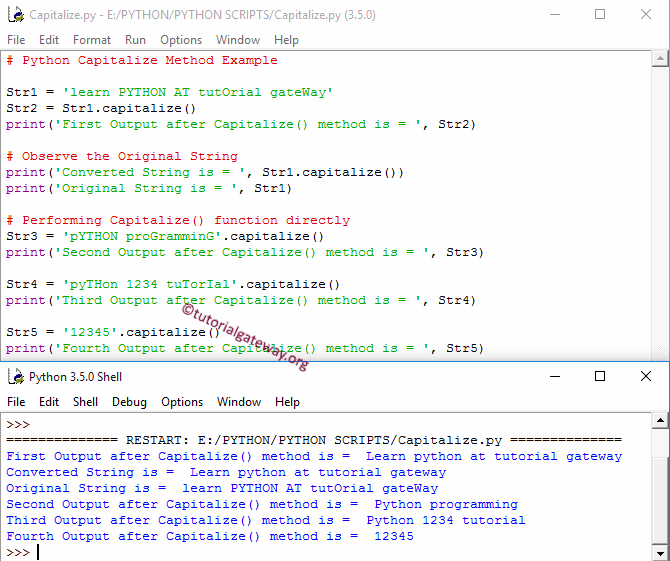Open Options menu in Python Shell window

coord(182,402)
